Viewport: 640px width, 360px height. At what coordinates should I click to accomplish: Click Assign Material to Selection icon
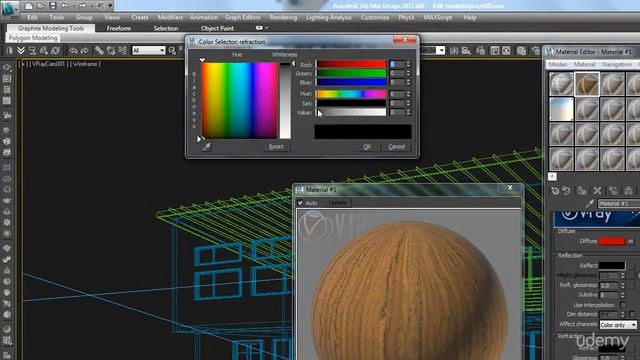(582, 191)
